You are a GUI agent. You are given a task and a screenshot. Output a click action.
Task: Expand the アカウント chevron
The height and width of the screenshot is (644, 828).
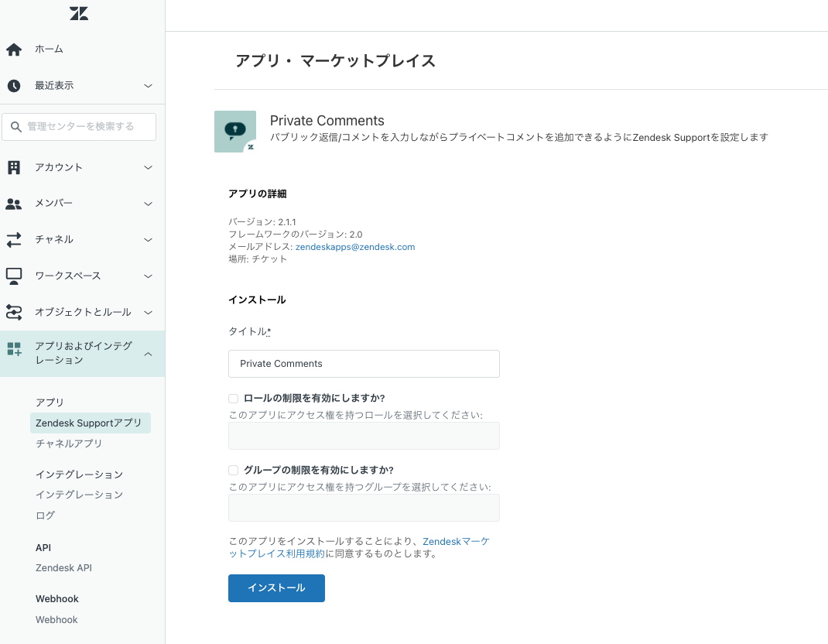pyautogui.click(x=149, y=167)
